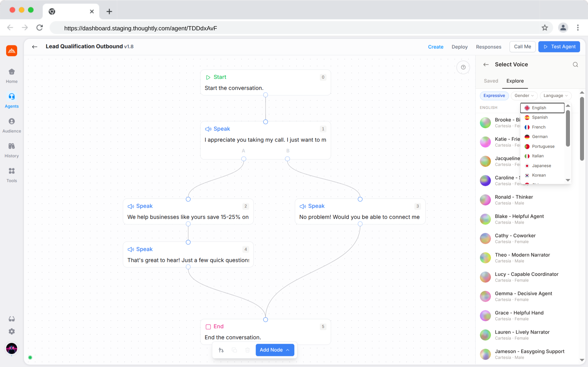Open the Language filter dropdown

[x=556, y=96]
